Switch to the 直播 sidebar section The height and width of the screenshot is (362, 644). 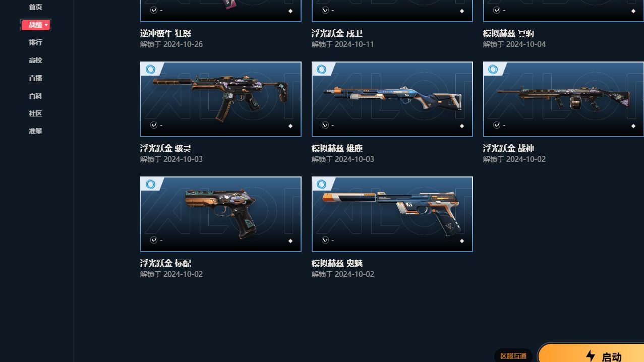pos(35,78)
